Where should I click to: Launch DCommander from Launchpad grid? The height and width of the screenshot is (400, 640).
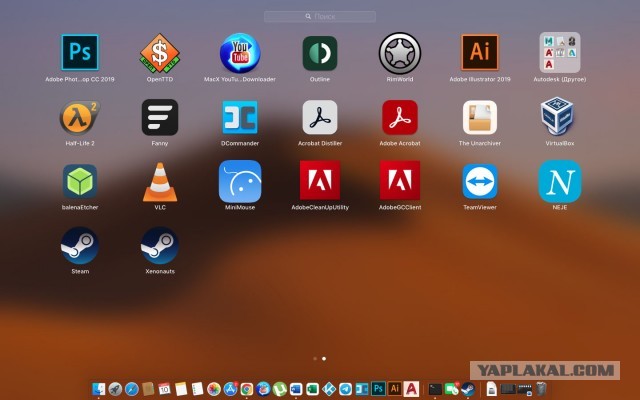(x=240, y=117)
